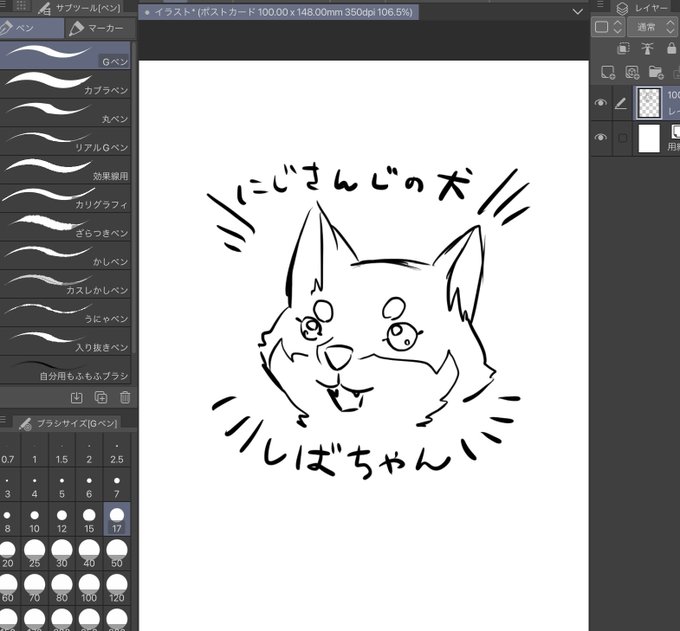This screenshot has height=631, width=680.
Task: Choose brush size 120
Action: point(117,589)
